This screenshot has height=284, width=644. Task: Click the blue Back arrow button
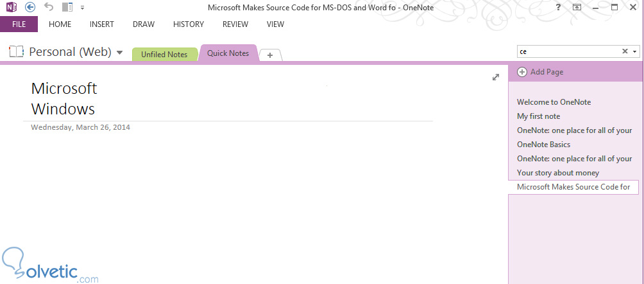click(x=30, y=8)
